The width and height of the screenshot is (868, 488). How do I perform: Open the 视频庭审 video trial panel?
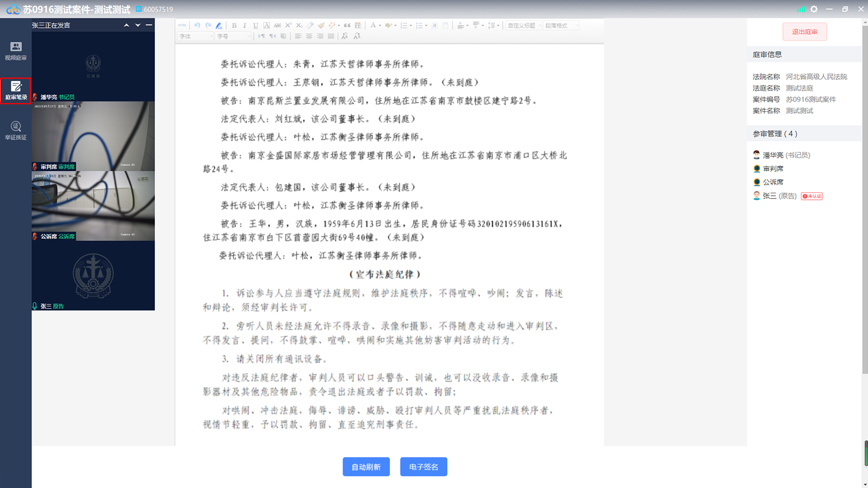click(x=16, y=51)
